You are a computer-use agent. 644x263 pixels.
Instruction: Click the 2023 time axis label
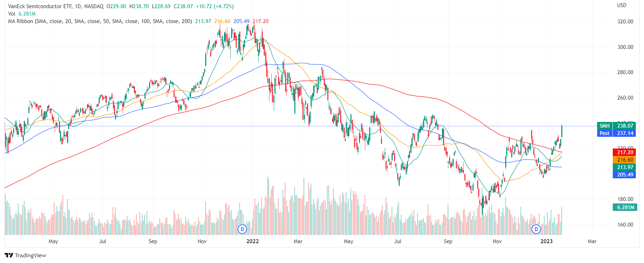pyautogui.click(x=546, y=241)
